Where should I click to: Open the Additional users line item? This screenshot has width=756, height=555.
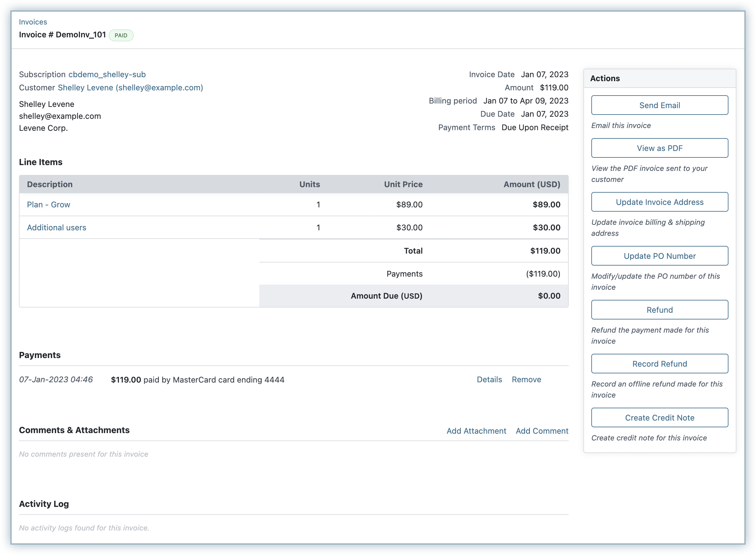click(57, 228)
